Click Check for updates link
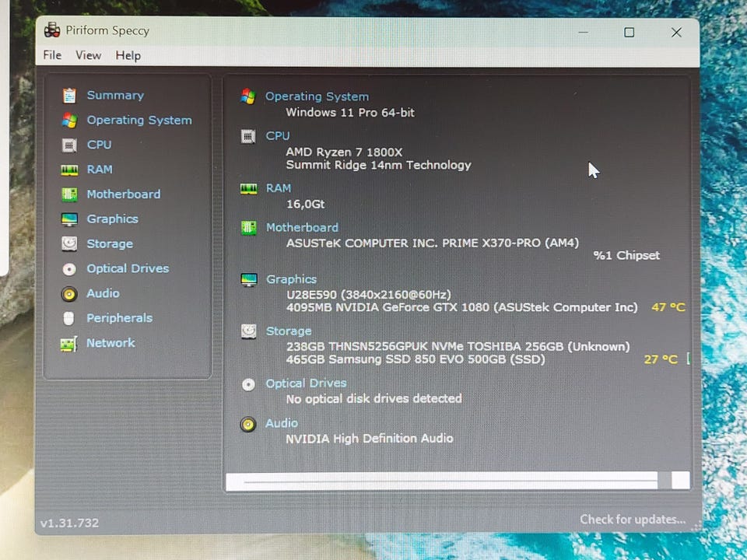This screenshot has width=747, height=560. 633,520
